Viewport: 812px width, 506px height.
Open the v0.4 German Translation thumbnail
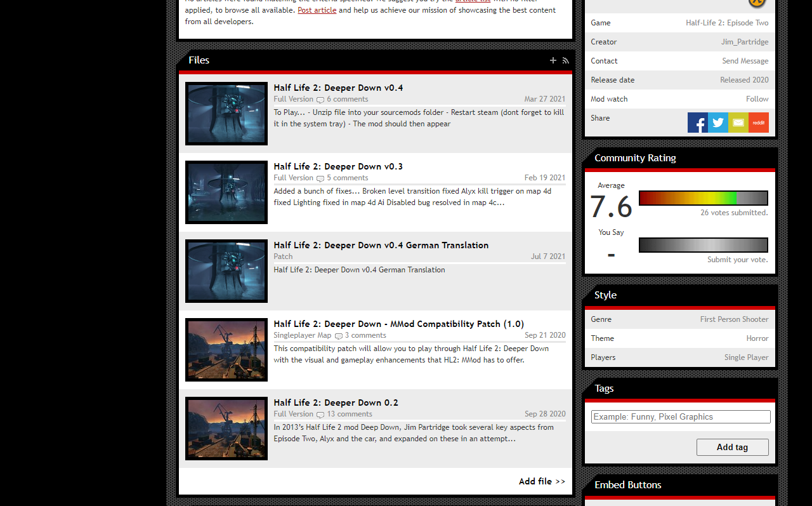click(x=226, y=271)
